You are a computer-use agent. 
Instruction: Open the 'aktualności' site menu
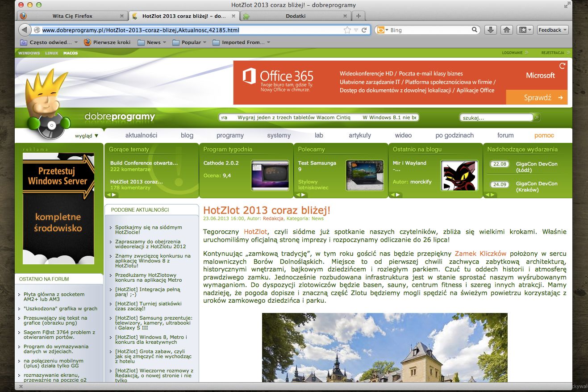pos(141,135)
